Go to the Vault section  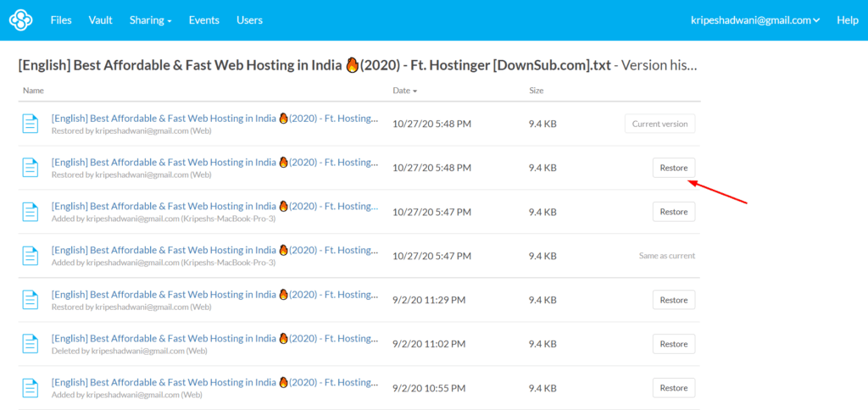coord(100,19)
